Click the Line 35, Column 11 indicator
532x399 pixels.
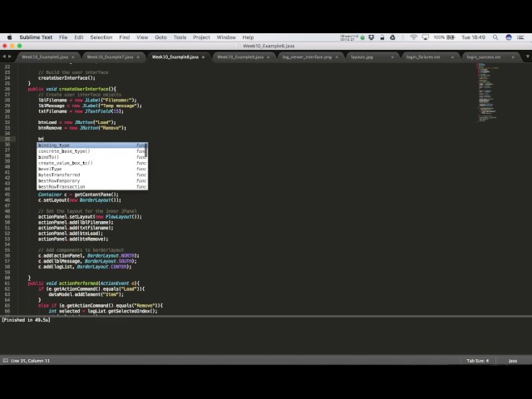coord(30,361)
